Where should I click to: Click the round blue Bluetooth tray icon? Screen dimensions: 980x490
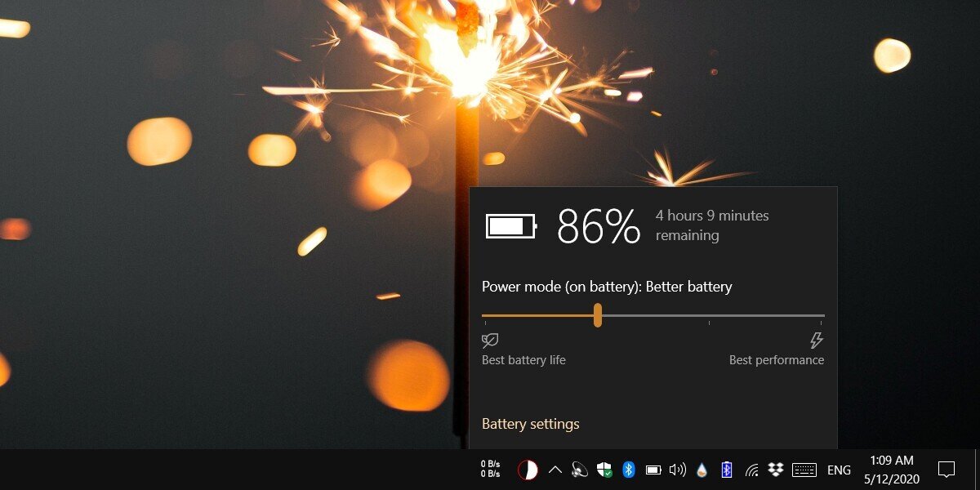629,470
